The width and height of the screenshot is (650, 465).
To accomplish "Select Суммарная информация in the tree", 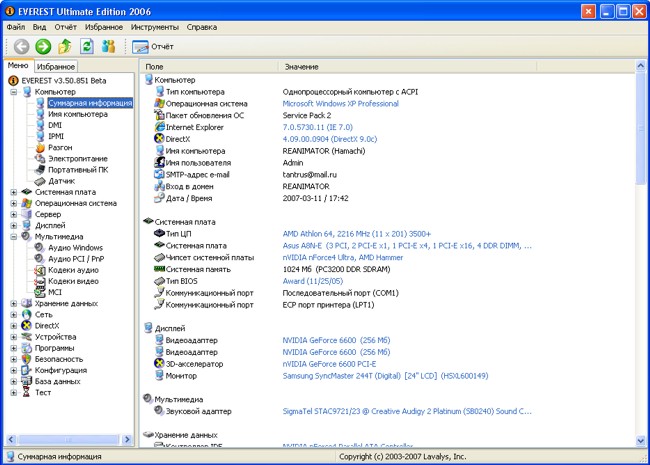I will coord(90,103).
